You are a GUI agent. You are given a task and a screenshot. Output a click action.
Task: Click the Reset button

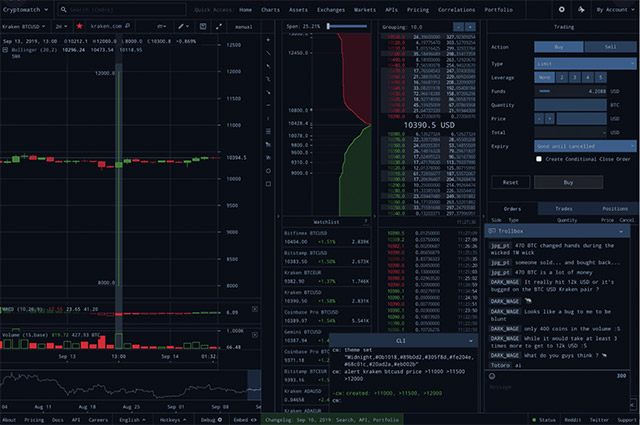coord(511,182)
